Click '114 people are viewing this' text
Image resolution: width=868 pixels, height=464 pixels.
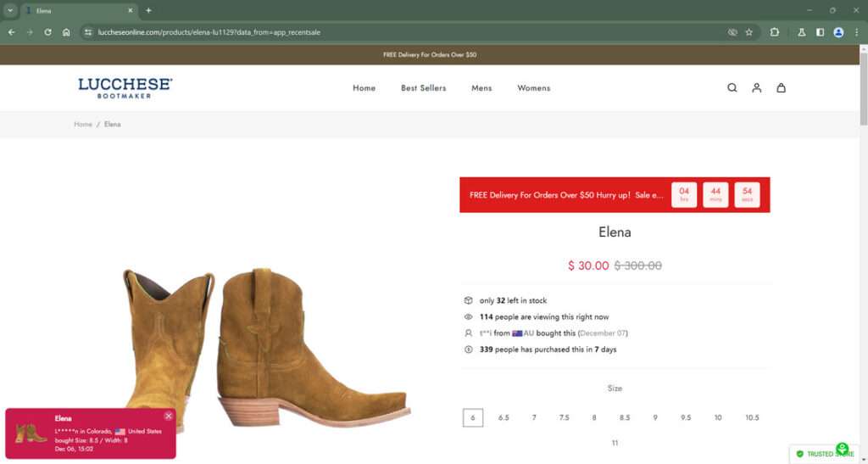point(544,317)
